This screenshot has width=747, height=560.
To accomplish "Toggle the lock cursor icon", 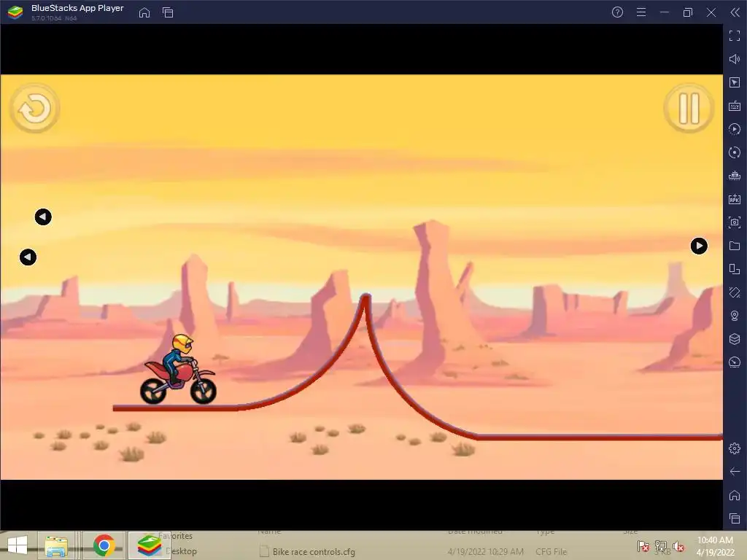I will (x=735, y=82).
